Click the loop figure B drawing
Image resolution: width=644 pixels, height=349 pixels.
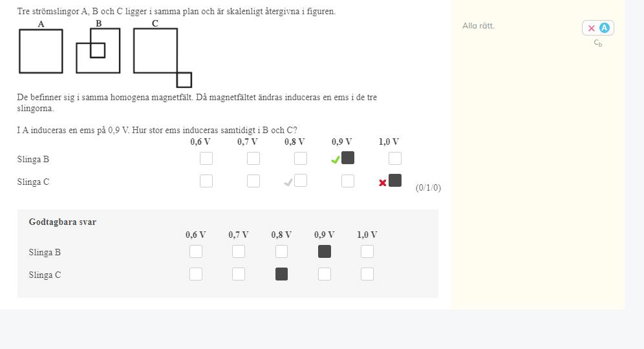(x=98, y=50)
